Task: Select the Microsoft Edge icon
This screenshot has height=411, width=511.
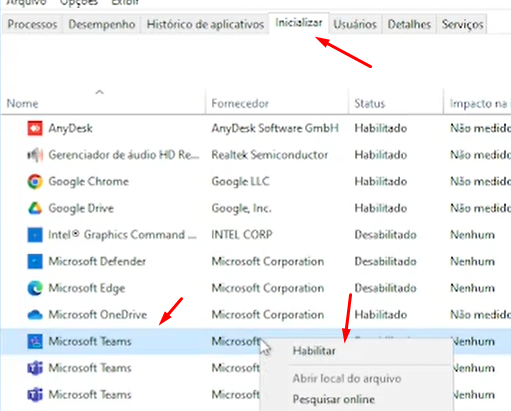Action: point(35,288)
